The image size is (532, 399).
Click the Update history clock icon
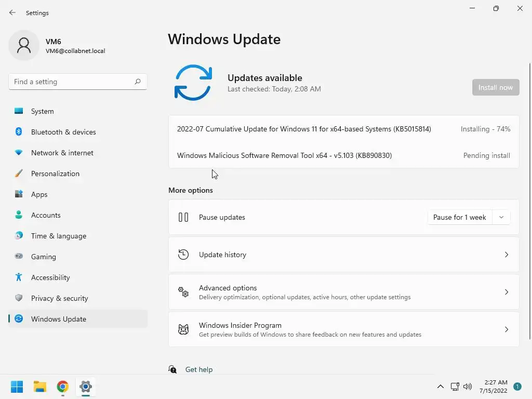[x=183, y=255]
